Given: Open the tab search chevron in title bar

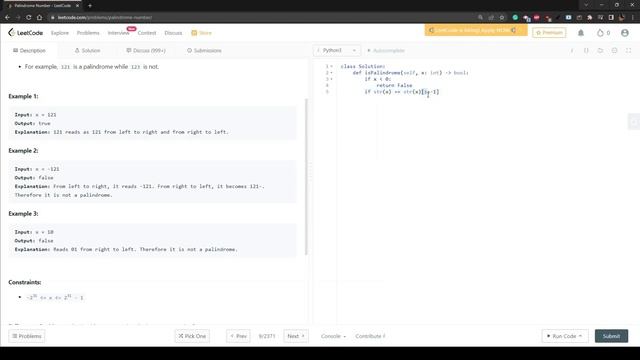Looking at the screenshot, I should click(x=586, y=5).
